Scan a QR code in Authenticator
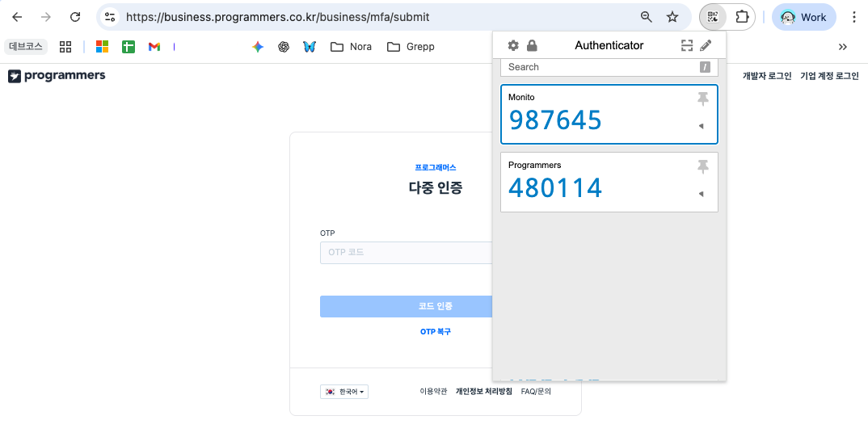 pyautogui.click(x=687, y=45)
